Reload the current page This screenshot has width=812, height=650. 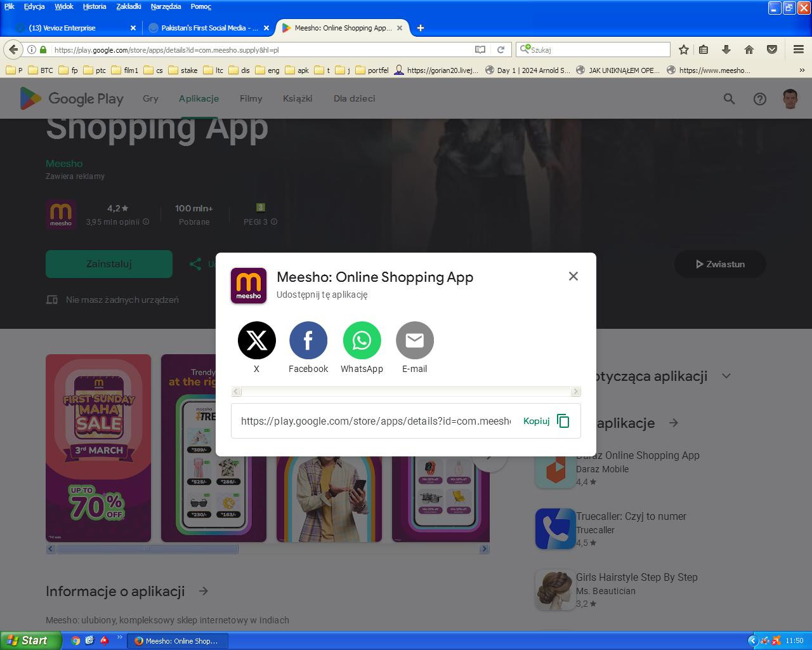pyautogui.click(x=501, y=50)
